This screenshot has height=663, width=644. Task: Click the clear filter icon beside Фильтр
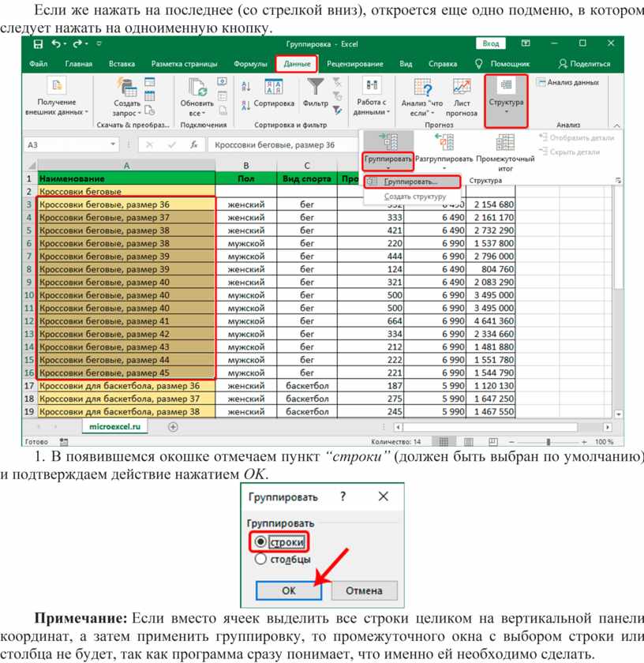pos(337,82)
